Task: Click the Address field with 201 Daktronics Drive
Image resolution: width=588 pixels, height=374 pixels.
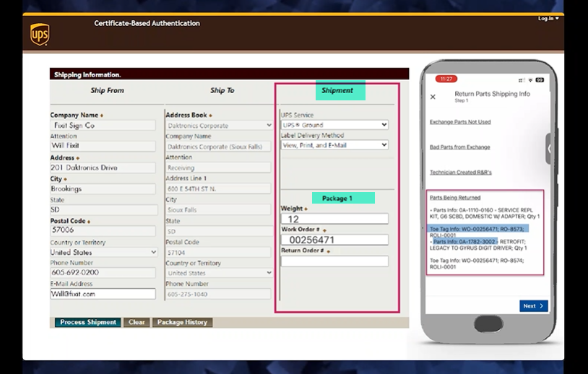Action: point(103,168)
